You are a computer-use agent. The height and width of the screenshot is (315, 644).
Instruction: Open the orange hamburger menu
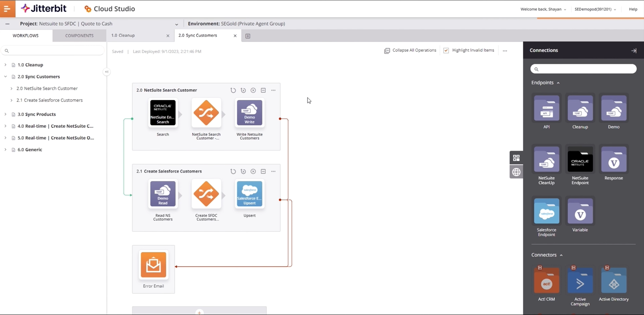[x=7, y=8]
